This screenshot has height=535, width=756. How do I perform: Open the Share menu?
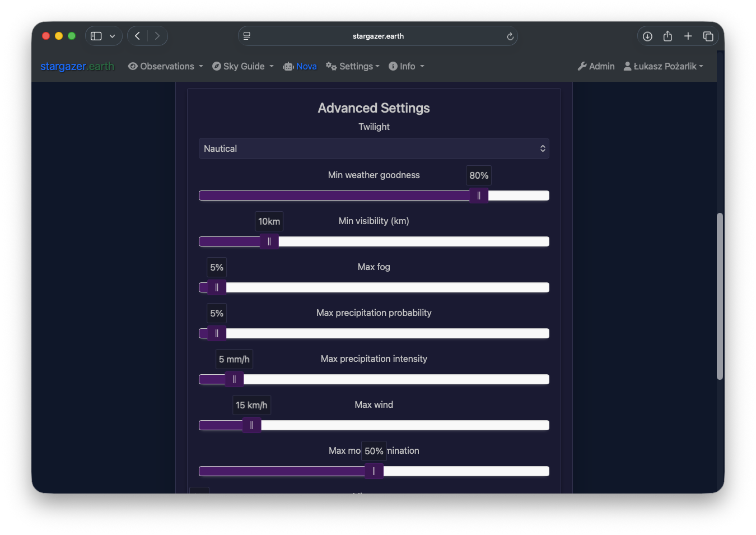[668, 36]
